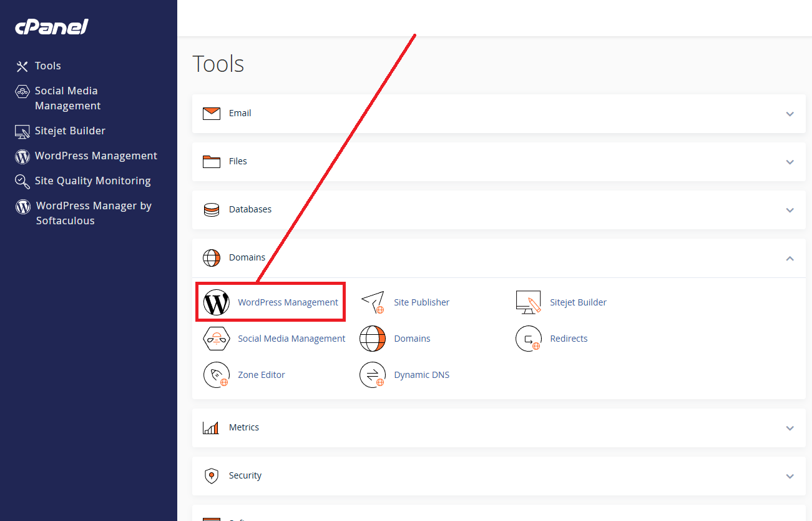
Task: Open the Redirects link
Action: click(569, 339)
